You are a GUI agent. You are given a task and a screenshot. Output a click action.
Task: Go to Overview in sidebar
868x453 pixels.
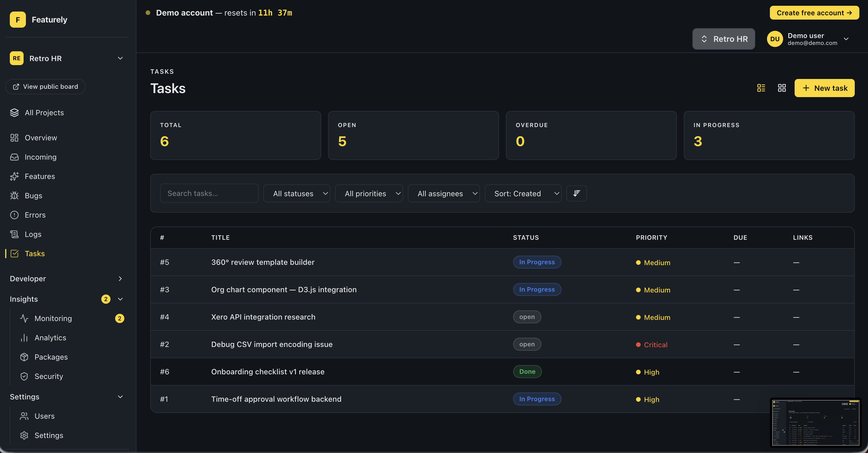click(41, 138)
